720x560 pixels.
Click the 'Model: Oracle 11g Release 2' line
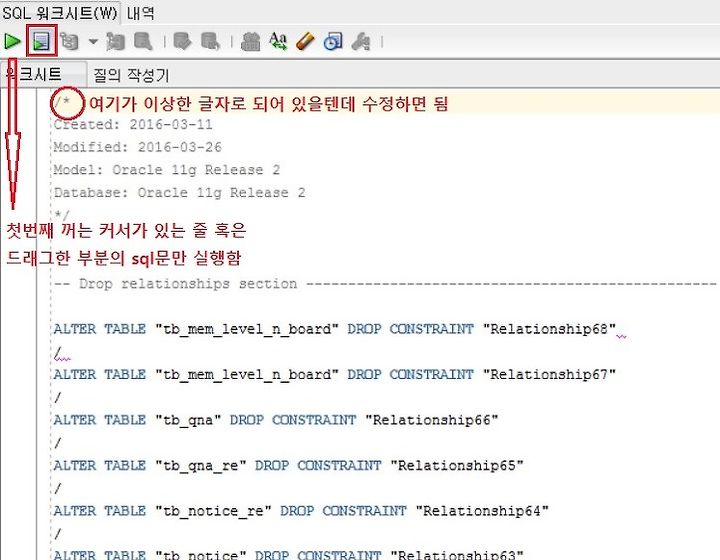[x=167, y=170]
